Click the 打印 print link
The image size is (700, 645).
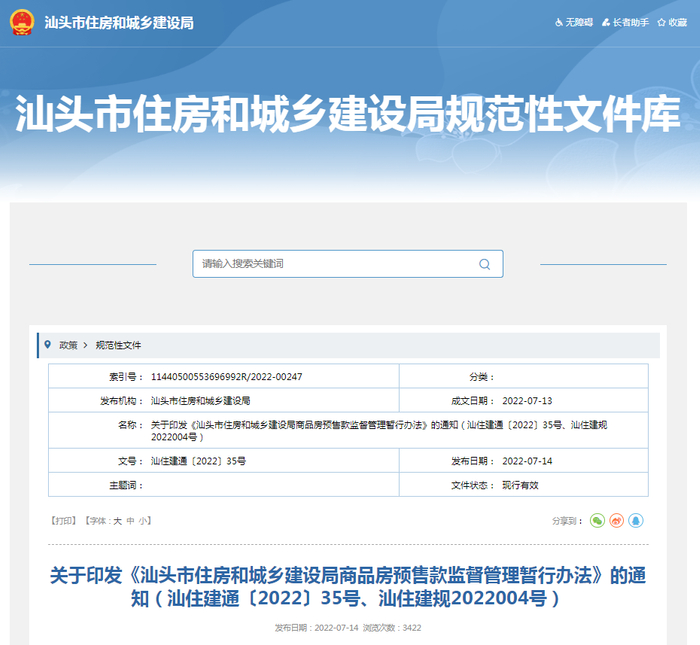point(64,521)
